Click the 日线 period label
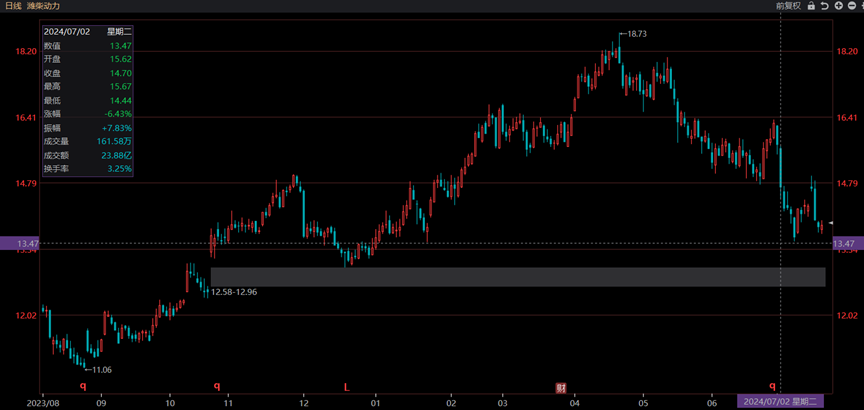Viewport: 864px width, 410px height. pyautogui.click(x=13, y=6)
